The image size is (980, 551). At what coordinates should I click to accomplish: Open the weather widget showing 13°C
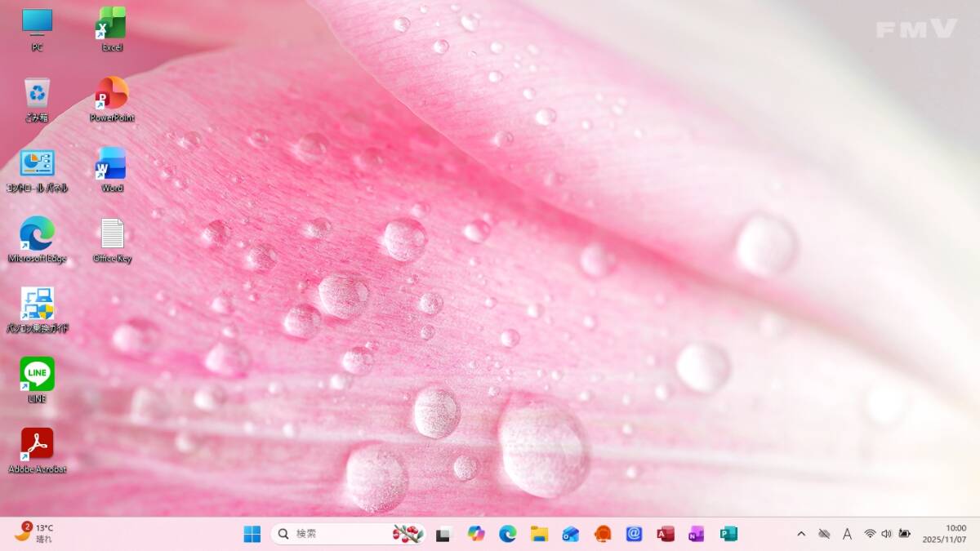pos(34,533)
